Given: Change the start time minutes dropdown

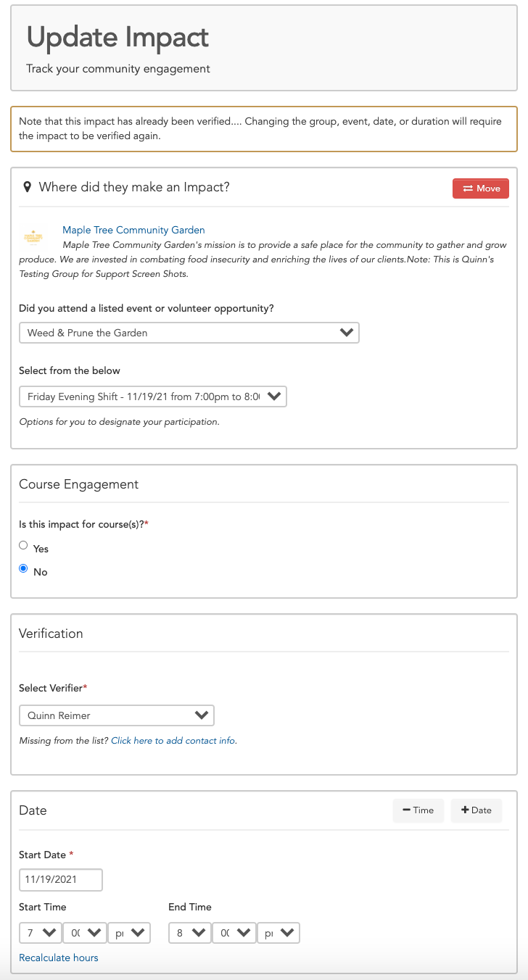Looking at the screenshot, I should click(x=86, y=933).
